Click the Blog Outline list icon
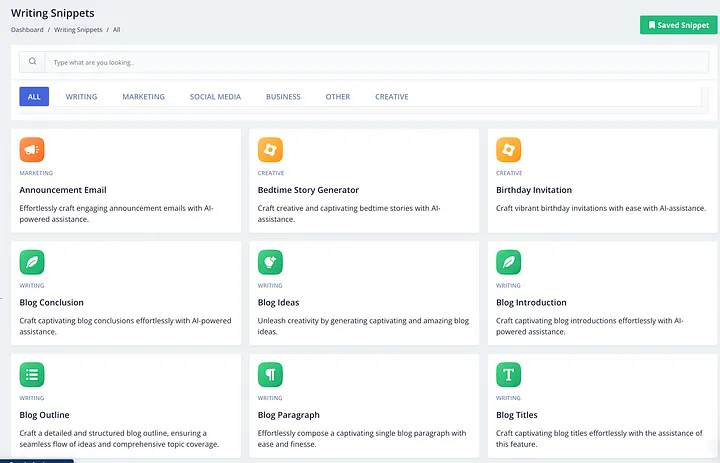Viewport: 720px width, 463px height. [x=32, y=375]
